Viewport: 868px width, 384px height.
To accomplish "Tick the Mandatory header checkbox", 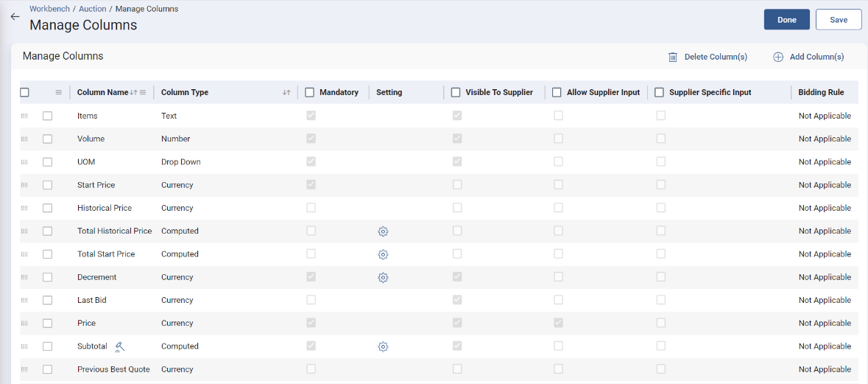I will (310, 92).
